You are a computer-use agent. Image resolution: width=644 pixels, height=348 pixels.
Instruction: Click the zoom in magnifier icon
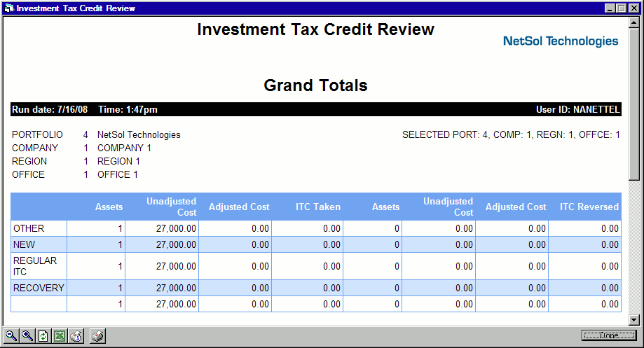27,336
